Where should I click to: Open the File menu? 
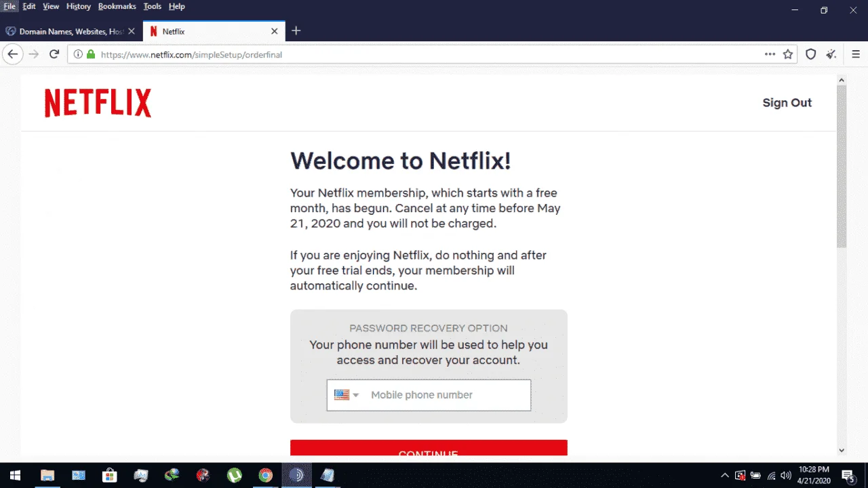coord(9,6)
